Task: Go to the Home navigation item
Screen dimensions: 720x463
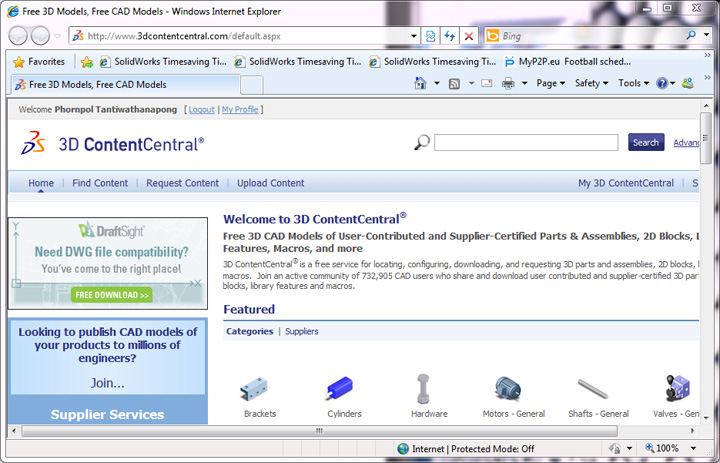Action: point(41,183)
